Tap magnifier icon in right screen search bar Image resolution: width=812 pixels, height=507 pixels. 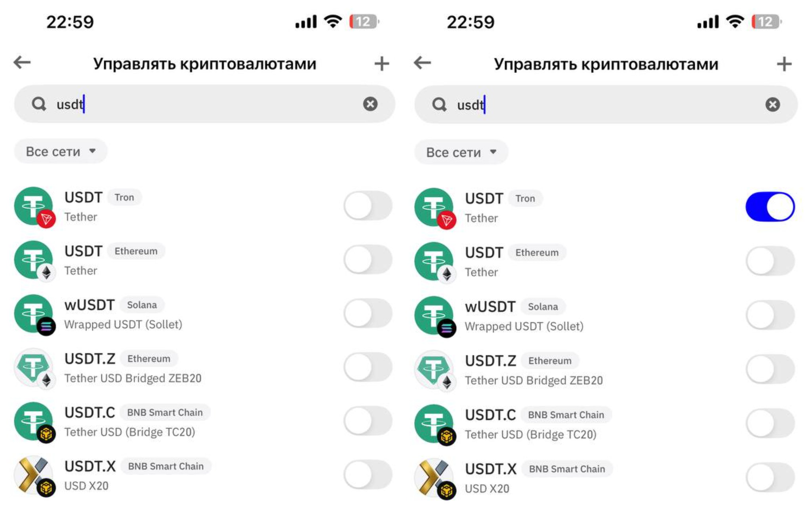(x=439, y=105)
